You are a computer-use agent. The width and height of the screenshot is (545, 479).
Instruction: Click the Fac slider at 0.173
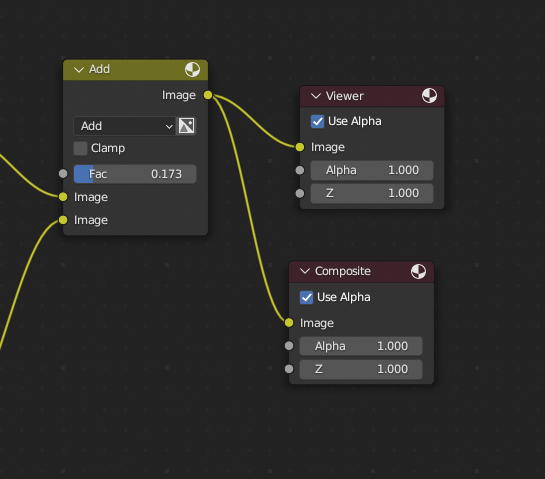point(135,174)
